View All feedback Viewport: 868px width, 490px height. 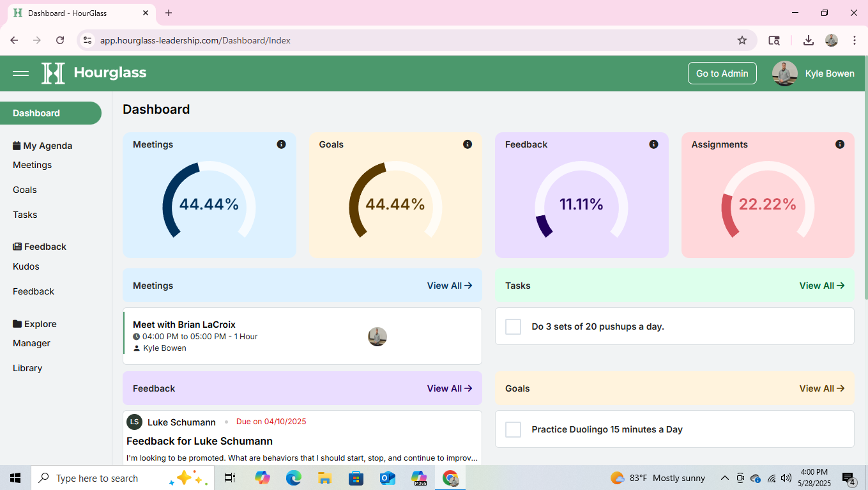coord(450,388)
